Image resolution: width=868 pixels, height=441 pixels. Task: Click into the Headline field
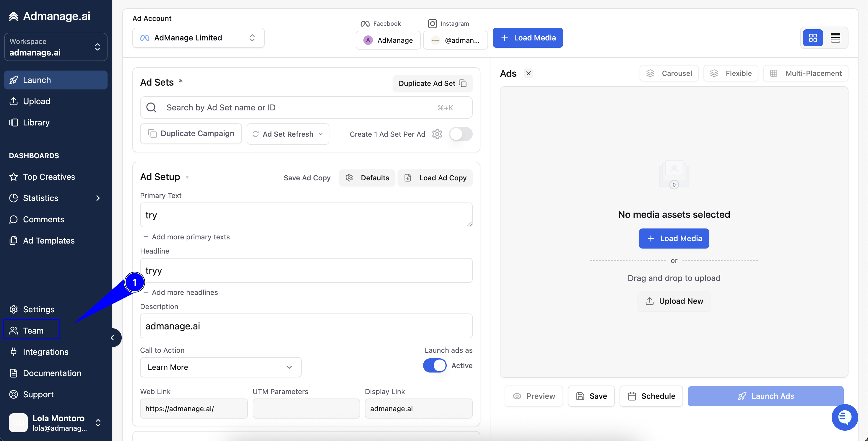[x=306, y=270]
